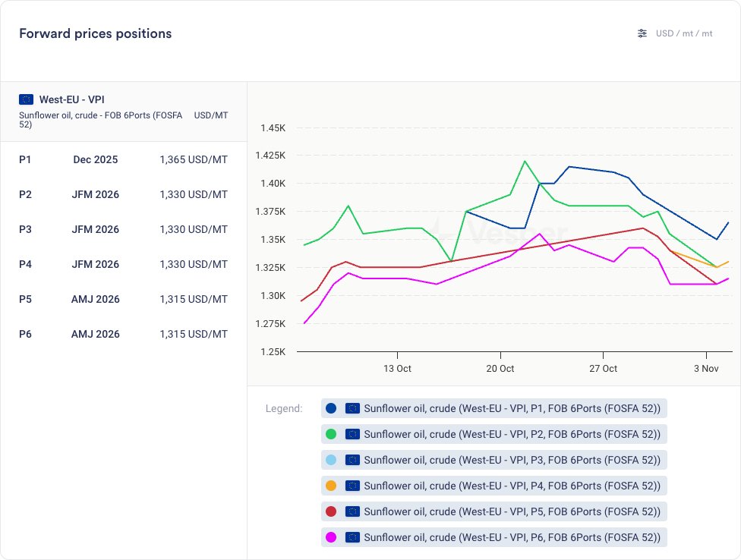Select the P5 AMJ 2026 price row
Image resolution: width=741 pixels, height=560 pixels.
tap(123, 299)
